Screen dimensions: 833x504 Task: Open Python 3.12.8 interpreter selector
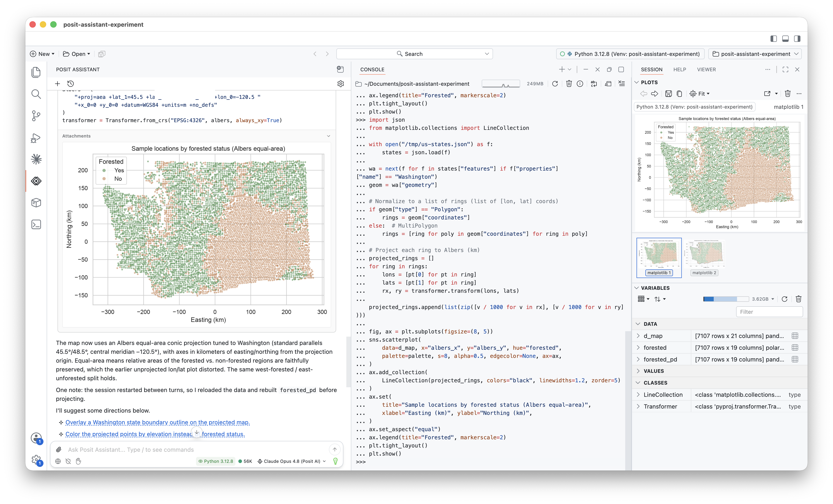[630, 54]
